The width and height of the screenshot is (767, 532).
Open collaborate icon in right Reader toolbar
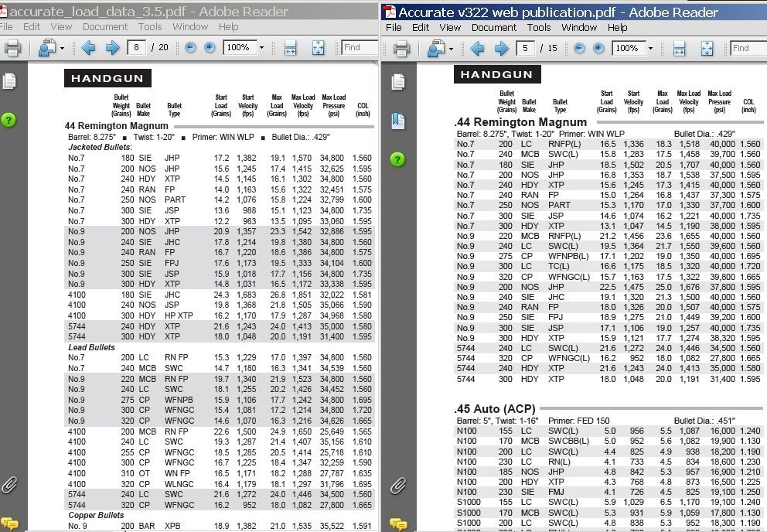click(435, 49)
